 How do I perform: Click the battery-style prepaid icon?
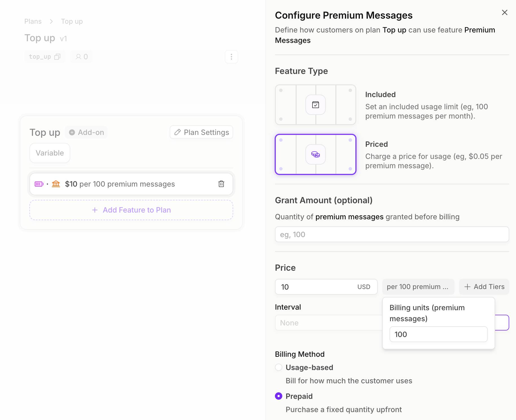point(39,184)
